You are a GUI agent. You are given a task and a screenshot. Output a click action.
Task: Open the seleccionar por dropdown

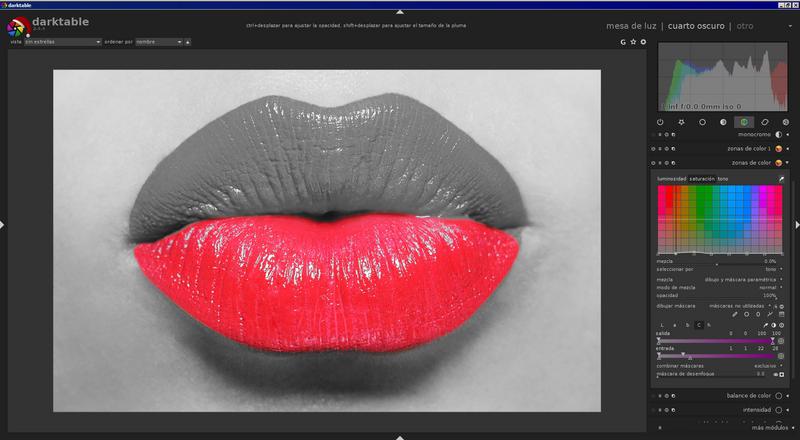(719, 269)
